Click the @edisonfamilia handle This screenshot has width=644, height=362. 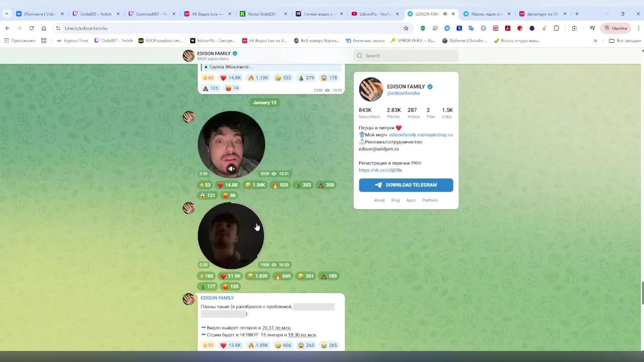[403, 93]
